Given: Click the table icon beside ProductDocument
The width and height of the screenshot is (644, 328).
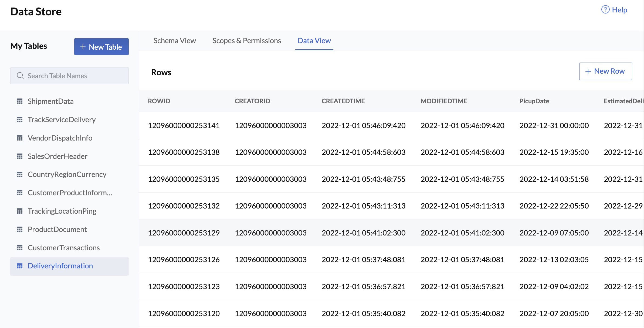Looking at the screenshot, I should pyautogui.click(x=20, y=230).
